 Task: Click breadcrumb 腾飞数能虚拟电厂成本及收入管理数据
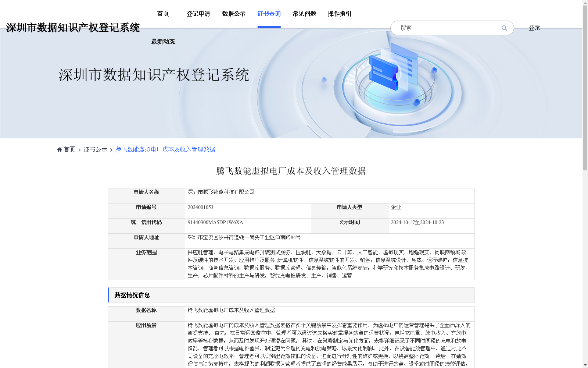click(x=165, y=149)
